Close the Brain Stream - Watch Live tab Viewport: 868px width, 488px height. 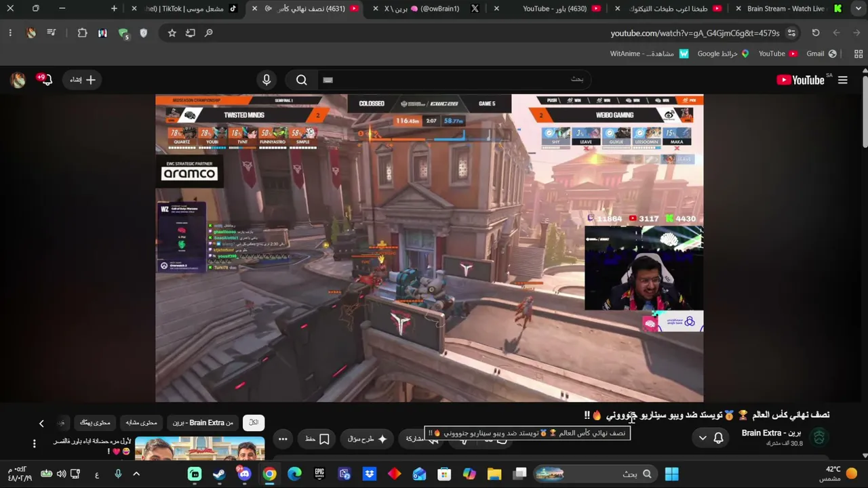tap(738, 9)
